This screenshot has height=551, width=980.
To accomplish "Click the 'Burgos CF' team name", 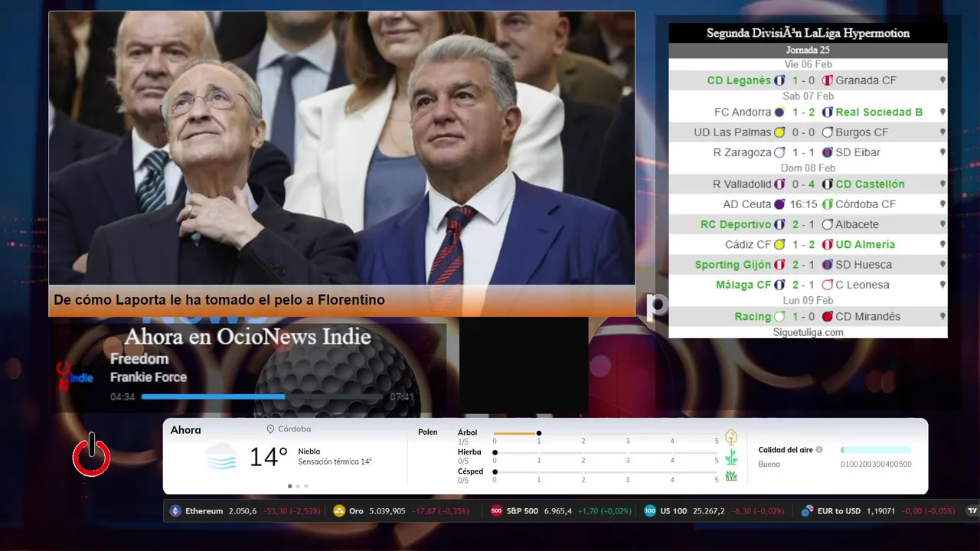I will [862, 132].
